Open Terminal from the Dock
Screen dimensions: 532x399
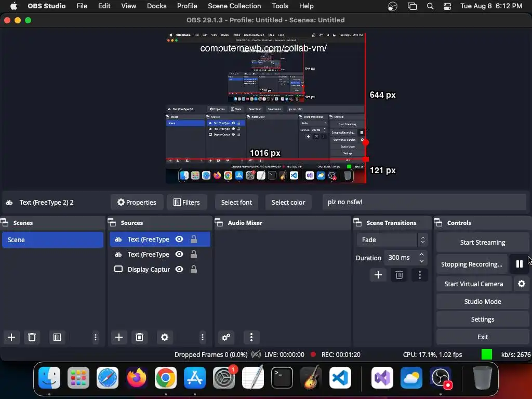[x=282, y=378]
